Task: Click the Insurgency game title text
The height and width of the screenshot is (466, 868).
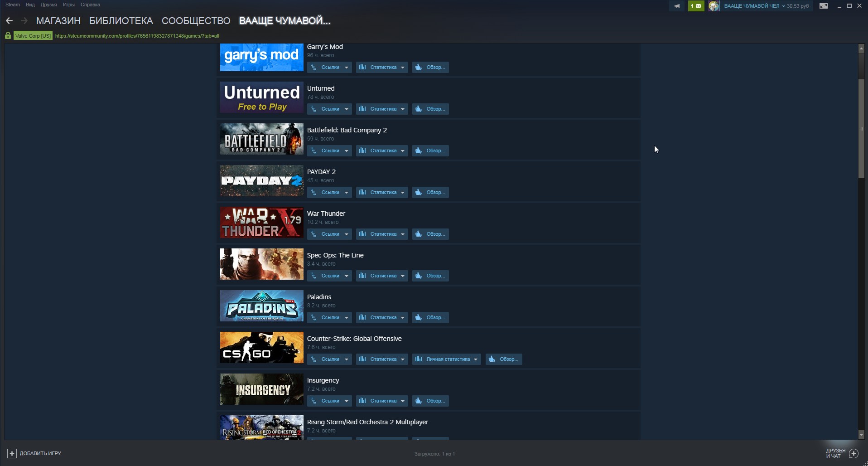Action: pos(323,380)
